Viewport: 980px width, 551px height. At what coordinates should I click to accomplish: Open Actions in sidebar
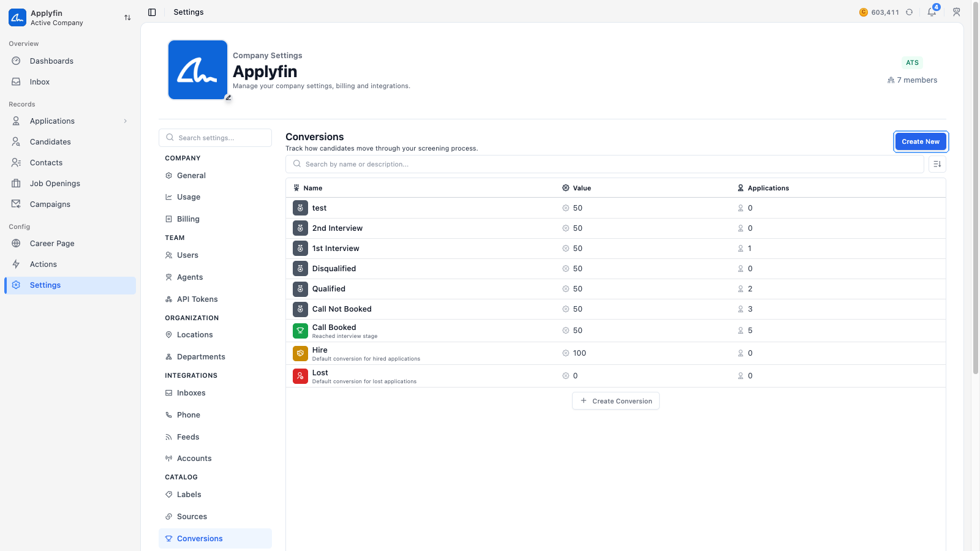click(70, 264)
